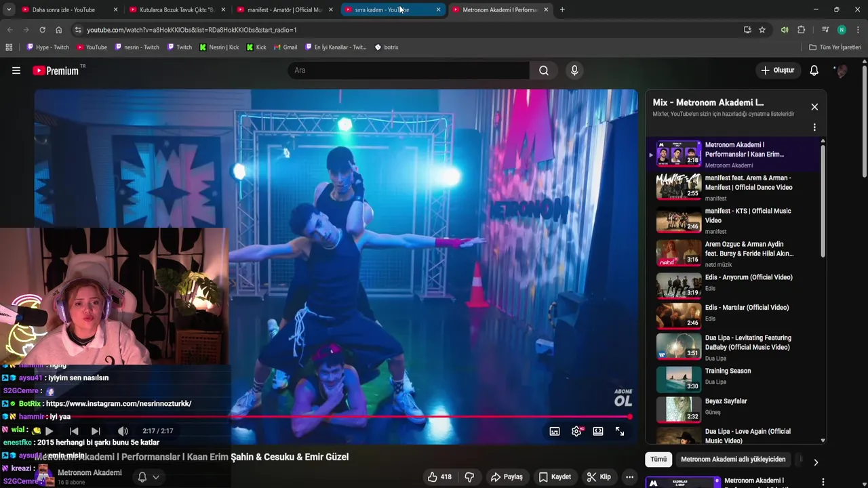Viewport: 868px width, 488px height.
Task: Open Chrome profile N avatar
Action: click(x=842, y=30)
